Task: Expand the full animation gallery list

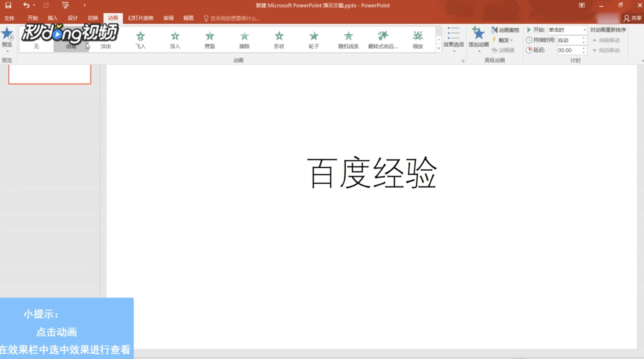Action: [x=439, y=48]
